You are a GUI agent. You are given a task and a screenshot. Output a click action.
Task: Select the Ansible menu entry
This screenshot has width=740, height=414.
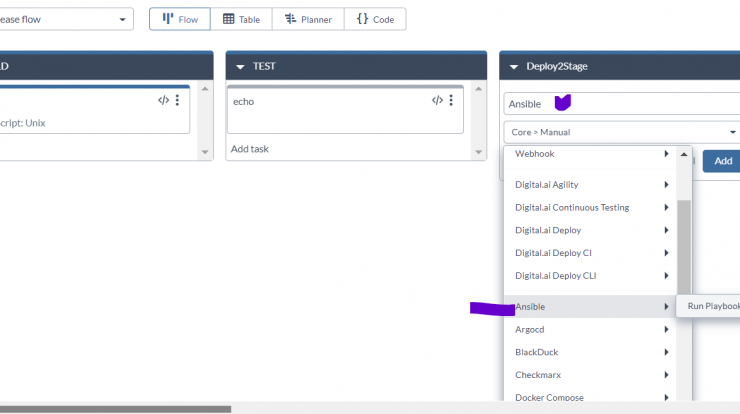(x=590, y=306)
